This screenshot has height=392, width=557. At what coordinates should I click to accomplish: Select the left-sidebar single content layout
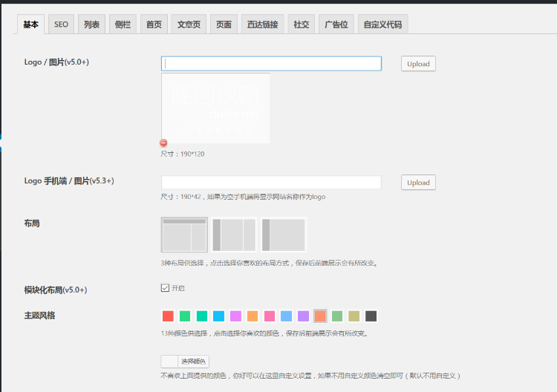284,235
